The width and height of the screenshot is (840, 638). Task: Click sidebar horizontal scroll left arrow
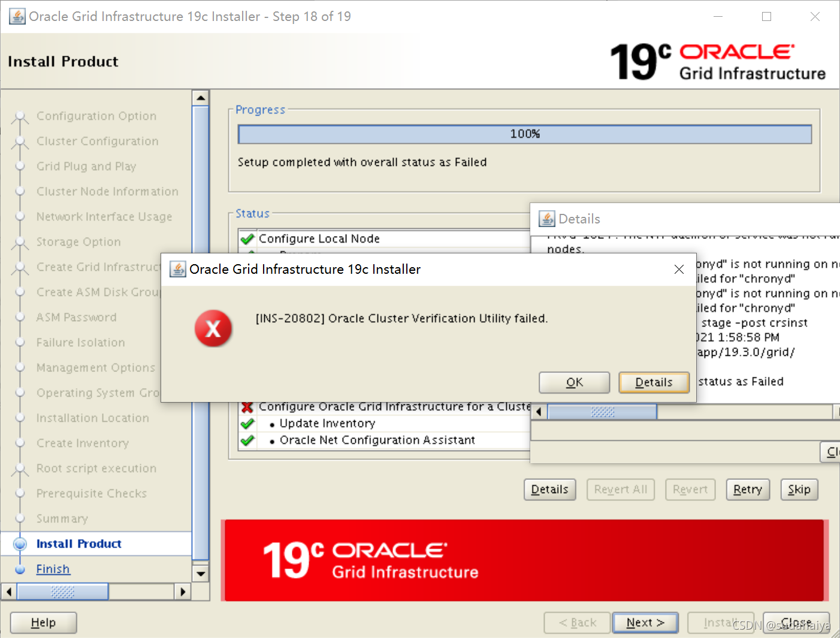(8, 592)
